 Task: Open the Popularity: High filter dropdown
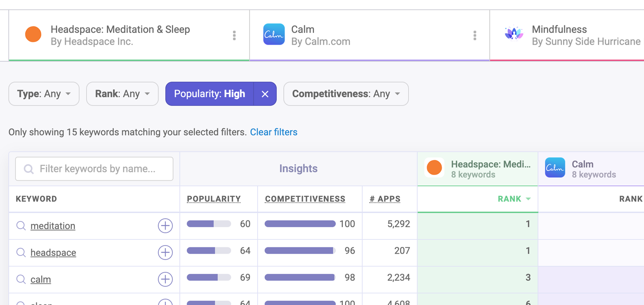pyautogui.click(x=210, y=94)
